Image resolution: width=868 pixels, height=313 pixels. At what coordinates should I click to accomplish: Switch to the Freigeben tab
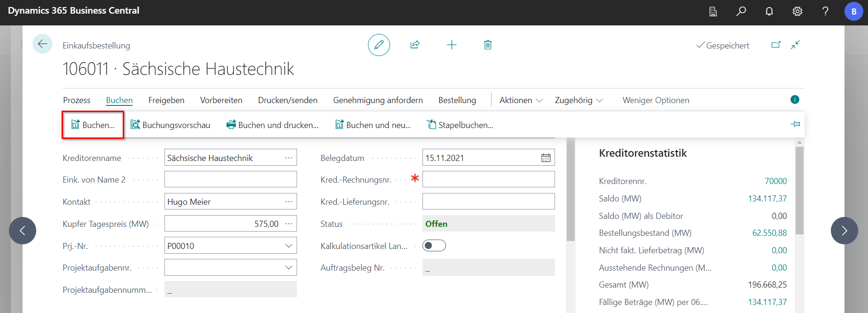tap(166, 100)
